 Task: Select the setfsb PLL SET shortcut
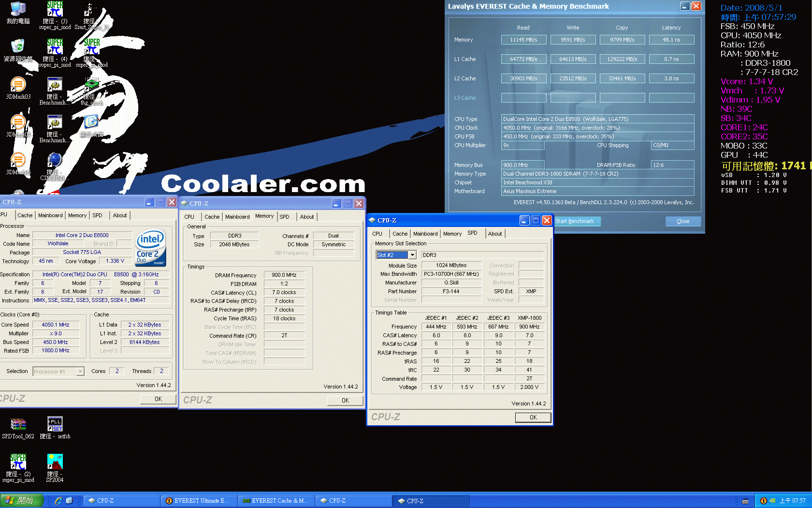tap(55, 428)
